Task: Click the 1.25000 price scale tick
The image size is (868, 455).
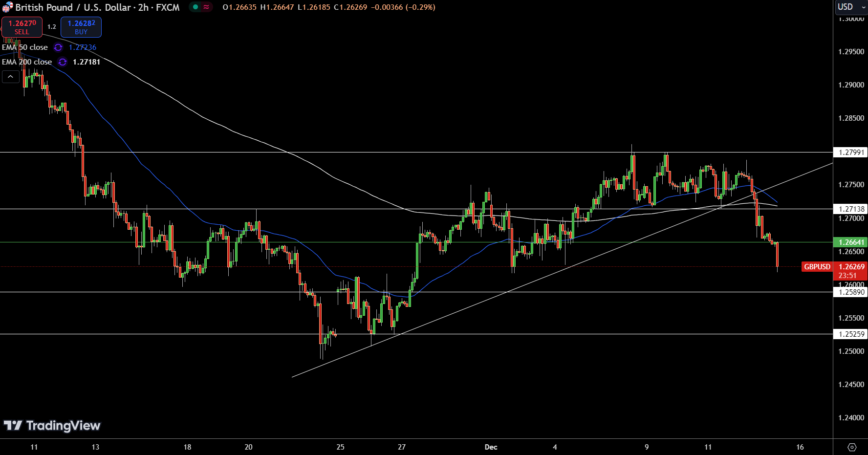Action: pos(851,351)
